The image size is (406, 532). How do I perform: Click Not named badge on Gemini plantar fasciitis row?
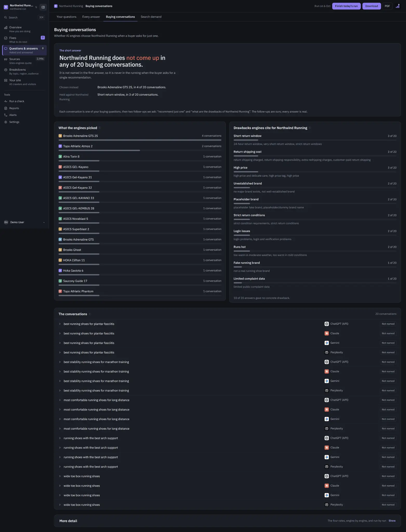click(388, 343)
